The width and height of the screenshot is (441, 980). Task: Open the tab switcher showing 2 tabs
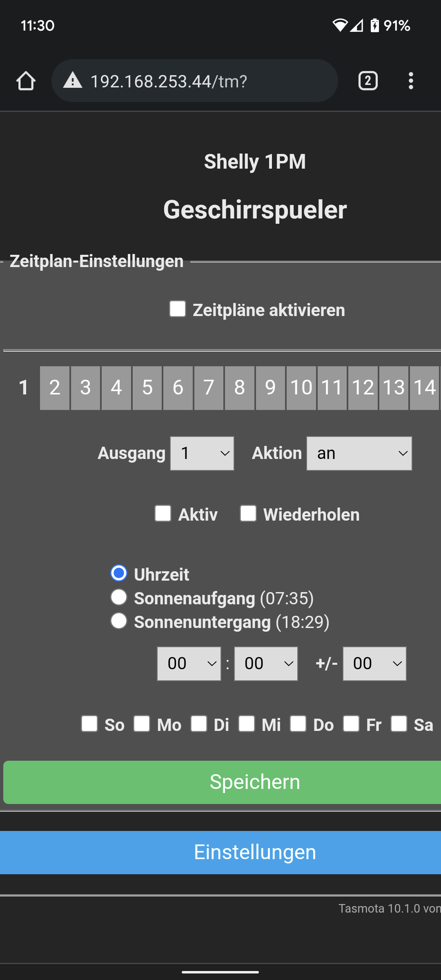click(367, 81)
